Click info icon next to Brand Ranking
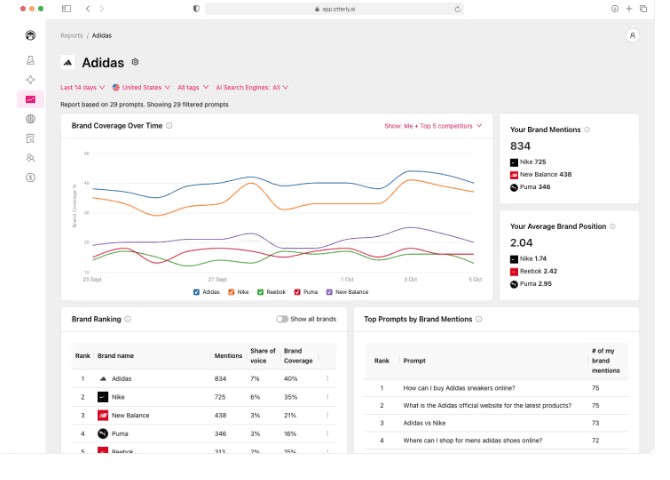 tap(127, 319)
